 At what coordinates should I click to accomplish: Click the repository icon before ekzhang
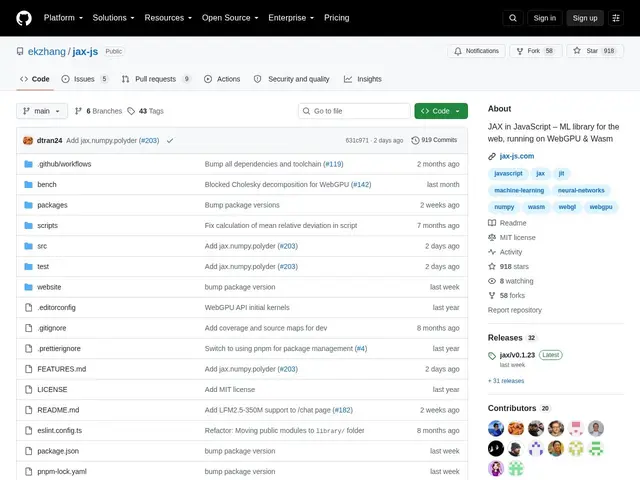pyautogui.click(x=20, y=51)
